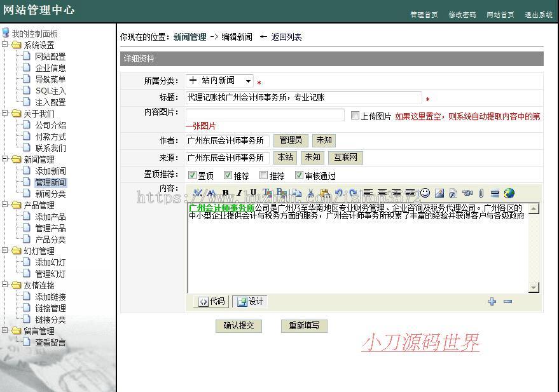
Task: Apply italic formatting in the editor toolbar
Action: 238,193
